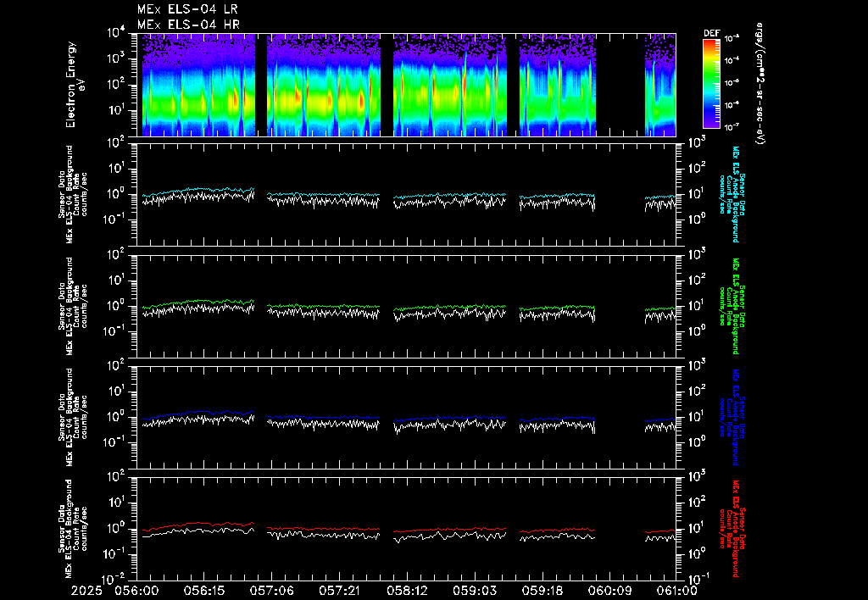Click the '058:12' time axis label
868x600 pixels.
pos(407,591)
